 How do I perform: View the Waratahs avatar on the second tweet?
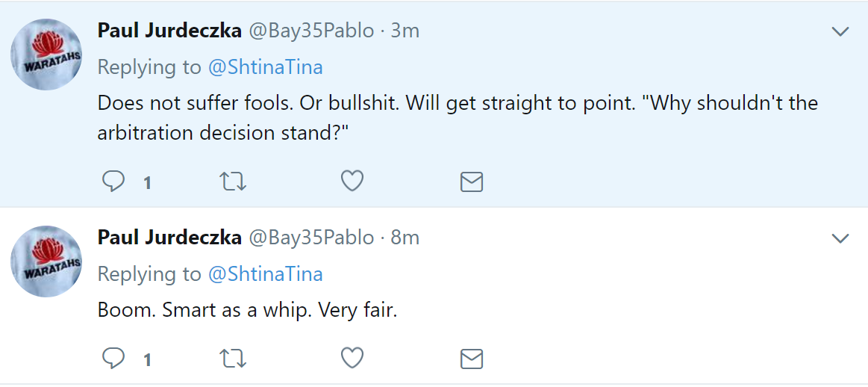pyautogui.click(x=46, y=261)
